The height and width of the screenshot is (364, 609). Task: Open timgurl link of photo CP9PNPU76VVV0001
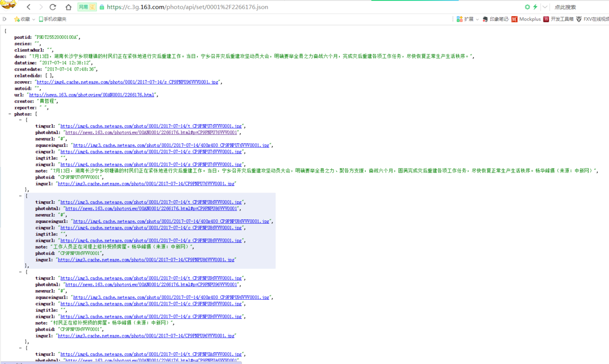[151, 126]
